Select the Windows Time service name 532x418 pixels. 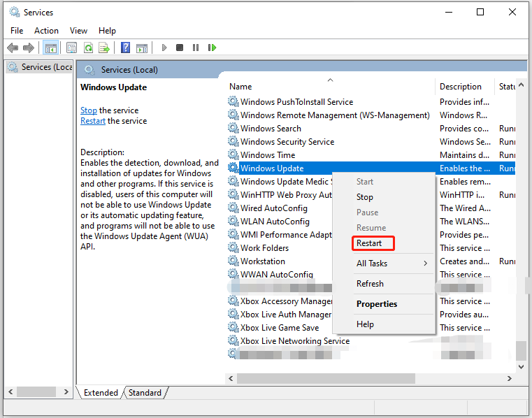(x=268, y=155)
